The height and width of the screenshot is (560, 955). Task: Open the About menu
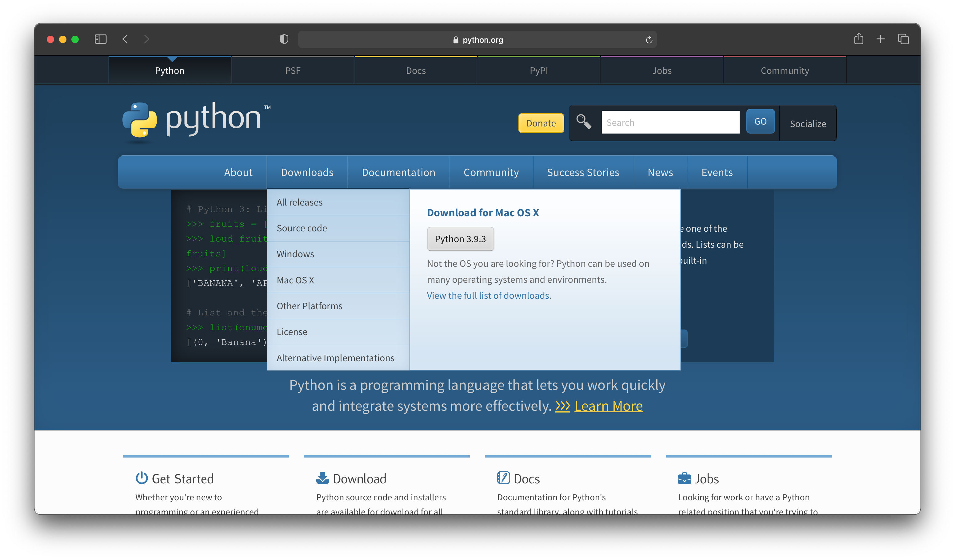pos(238,172)
